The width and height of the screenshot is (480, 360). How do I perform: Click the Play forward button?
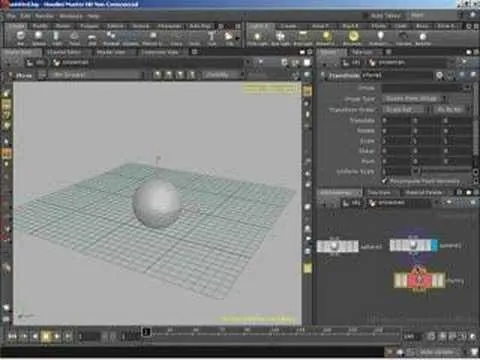(57, 336)
